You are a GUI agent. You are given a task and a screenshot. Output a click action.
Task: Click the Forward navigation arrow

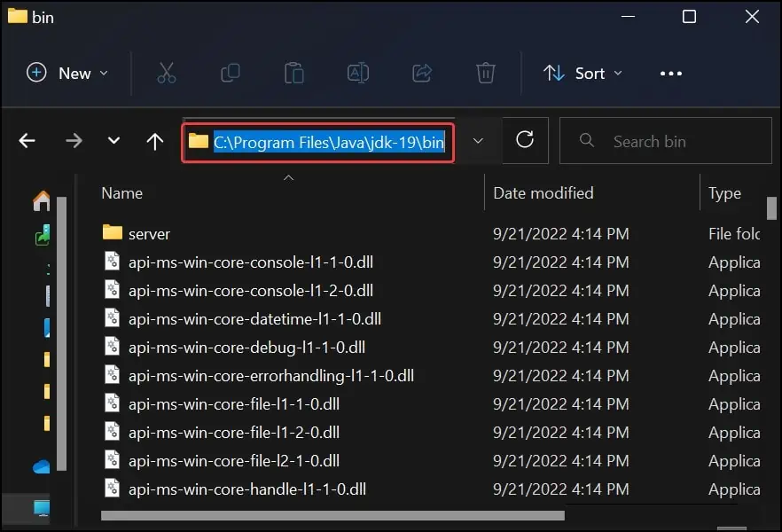pyautogui.click(x=74, y=140)
